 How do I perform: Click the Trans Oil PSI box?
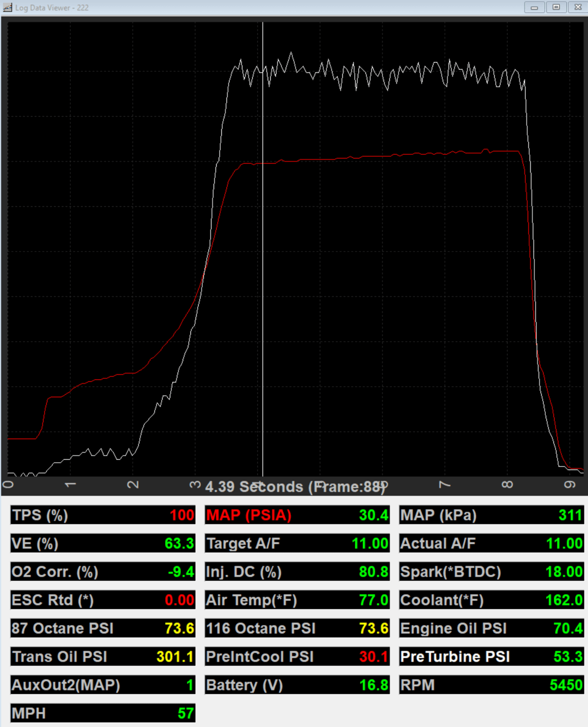point(103,657)
